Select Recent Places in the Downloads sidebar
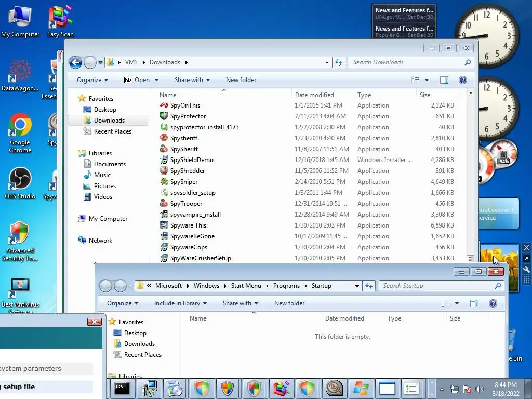532x399 pixels. [112, 131]
